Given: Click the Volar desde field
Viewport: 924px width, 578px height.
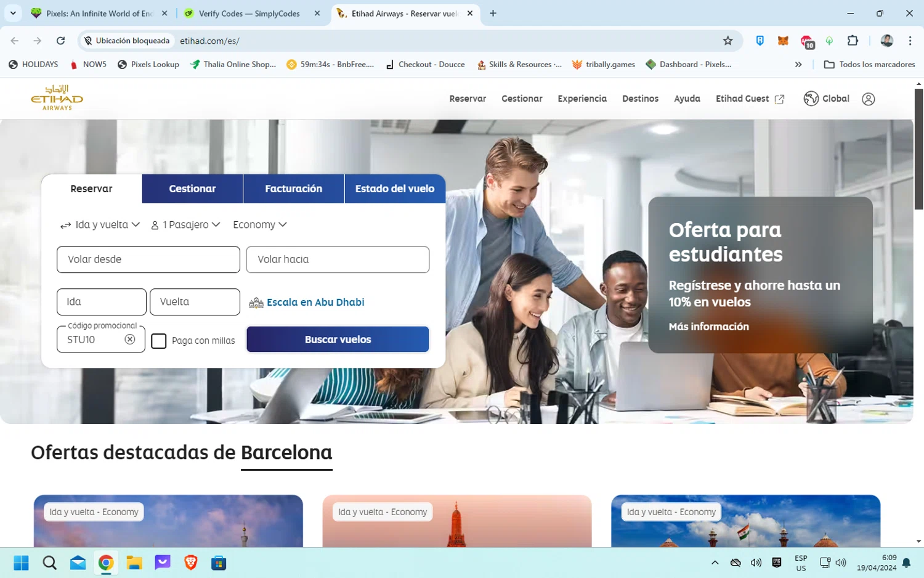Looking at the screenshot, I should click(x=148, y=259).
